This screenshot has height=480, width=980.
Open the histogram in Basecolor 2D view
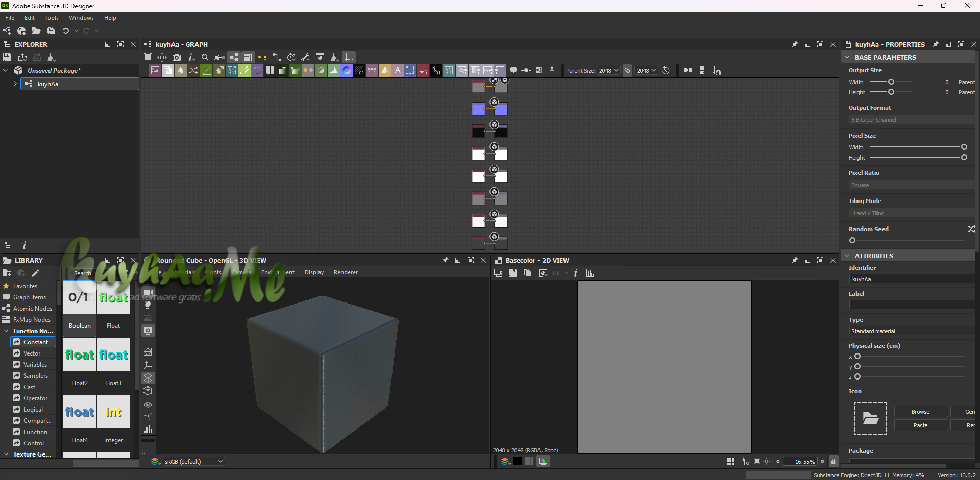click(x=590, y=273)
